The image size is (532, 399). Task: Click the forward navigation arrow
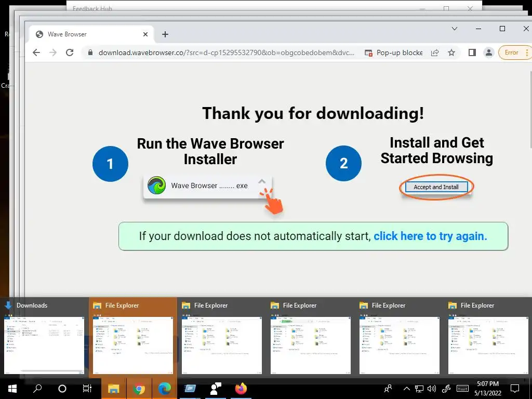pos(52,52)
